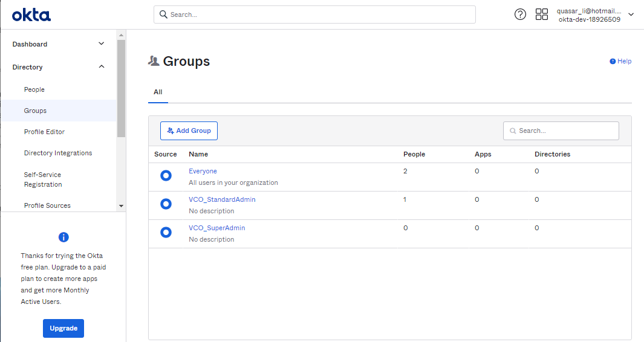Click the sidebar scroll down arrow
Viewport: 644px width, 342px height.
click(x=121, y=205)
